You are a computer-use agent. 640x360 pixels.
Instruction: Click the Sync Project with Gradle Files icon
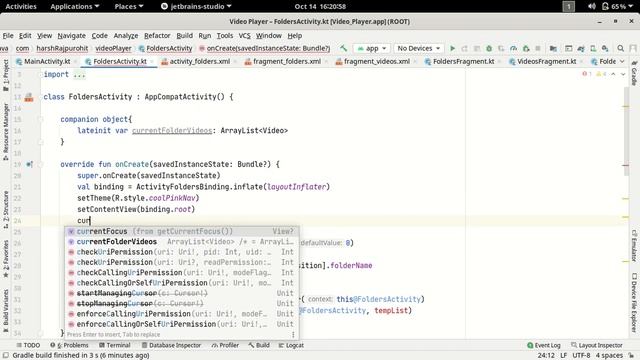pyautogui.click(x=581, y=48)
